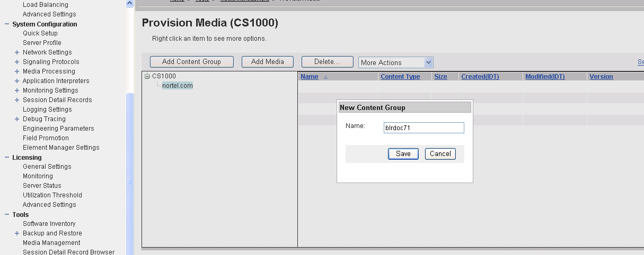Viewport: 644px width, 255px height.
Task: Sort by Content Type column
Action: tap(400, 77)
